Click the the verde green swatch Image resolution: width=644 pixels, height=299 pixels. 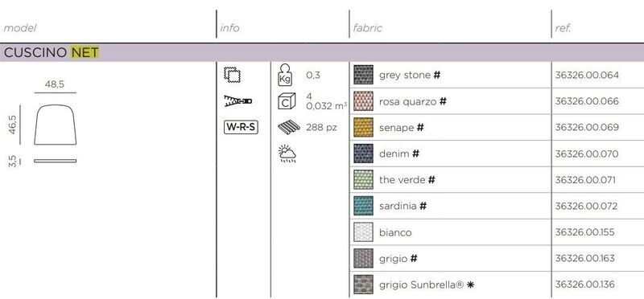(364, 180)
